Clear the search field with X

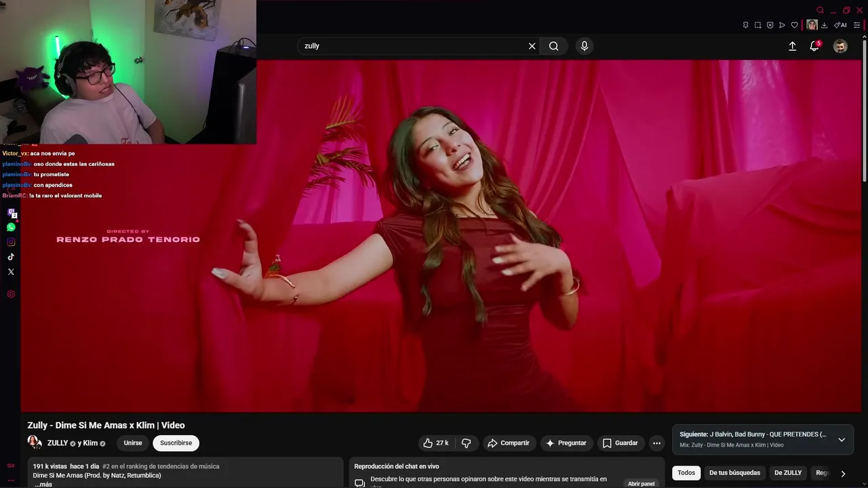tap(532, 46)
